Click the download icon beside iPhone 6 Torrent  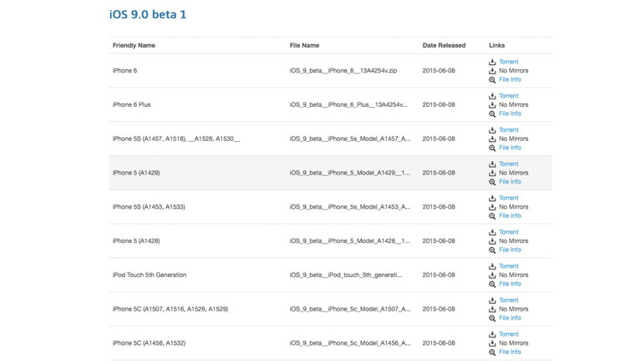point(492,62)
